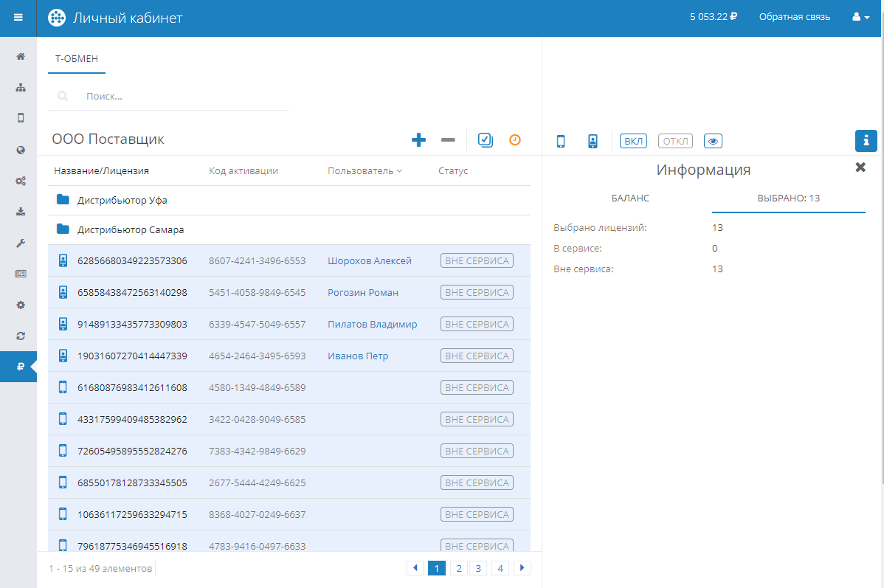Click the Поиск search field
Viewport: 884px width, 588px height.
(x=184, y=96)
